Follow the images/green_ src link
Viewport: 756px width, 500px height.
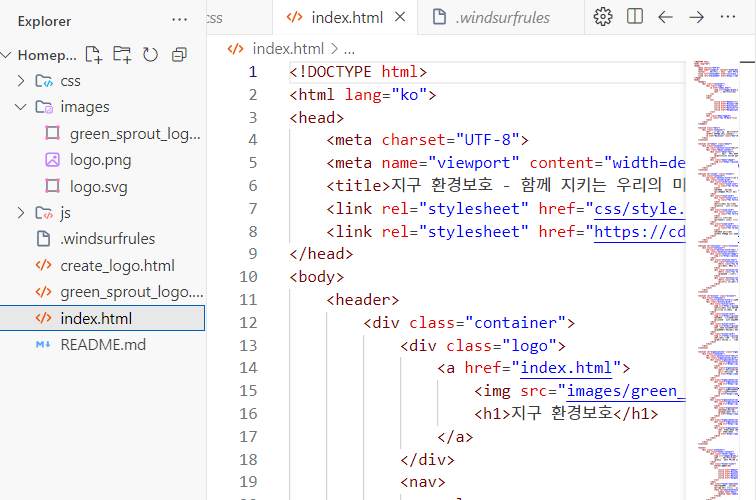(626, 391)
